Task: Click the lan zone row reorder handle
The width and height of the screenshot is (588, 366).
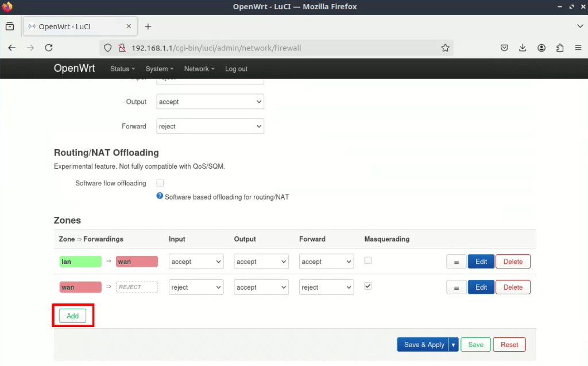Action: click(x=457, y=262)
